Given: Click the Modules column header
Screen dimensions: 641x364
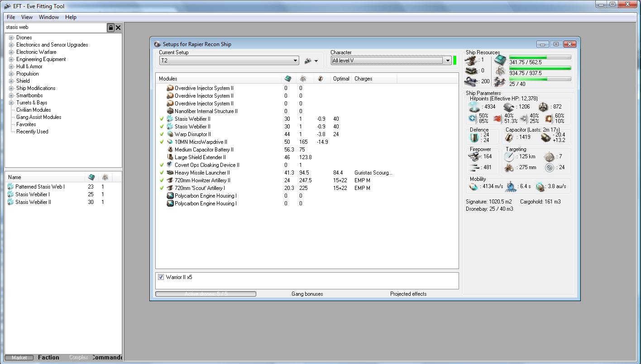Looking at the screenshot, I should (x=219, y=79).
